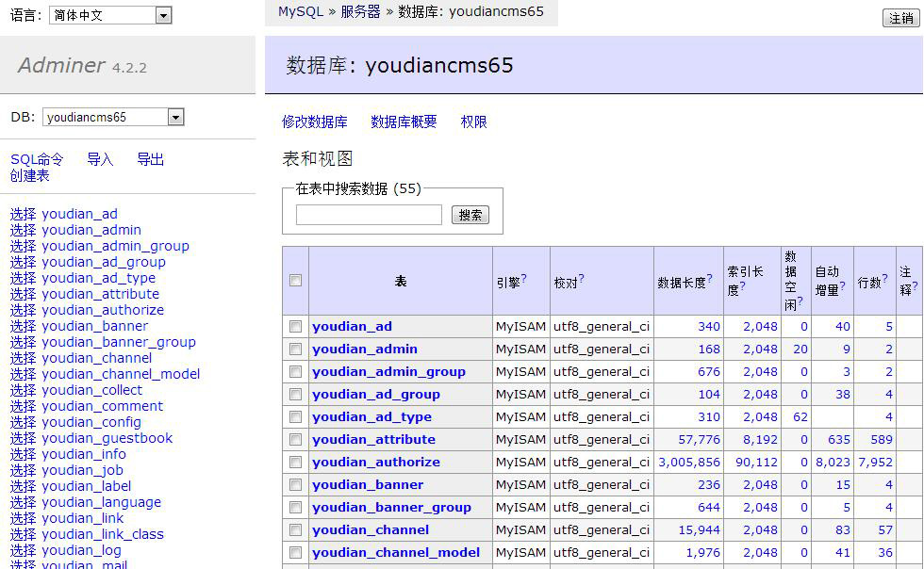Check the youdian_authorize row checkbox
Image resolution: width=924 pixels, height=569 pixels.
(x=296, y=463)
